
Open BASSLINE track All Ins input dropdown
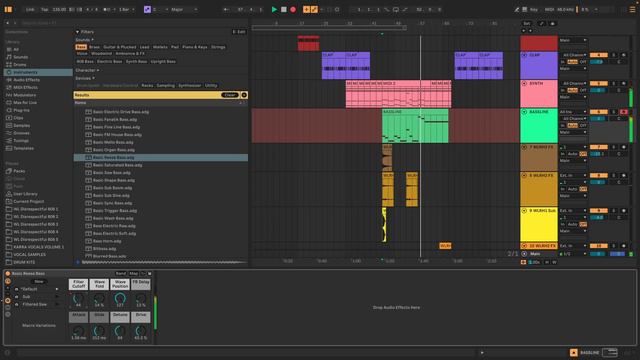click(573, 112)
